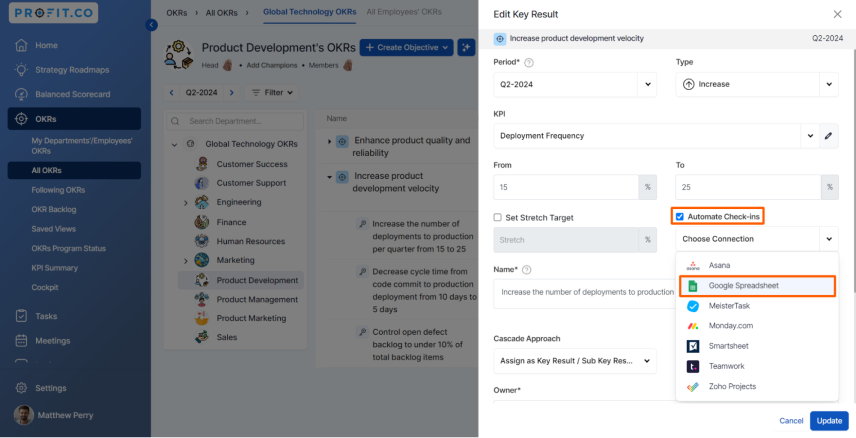Image resolution: width=856 pixels, height=438 pixels.
Task: Click the Update button
Action: pyautogui.click(x=829, y=421)
